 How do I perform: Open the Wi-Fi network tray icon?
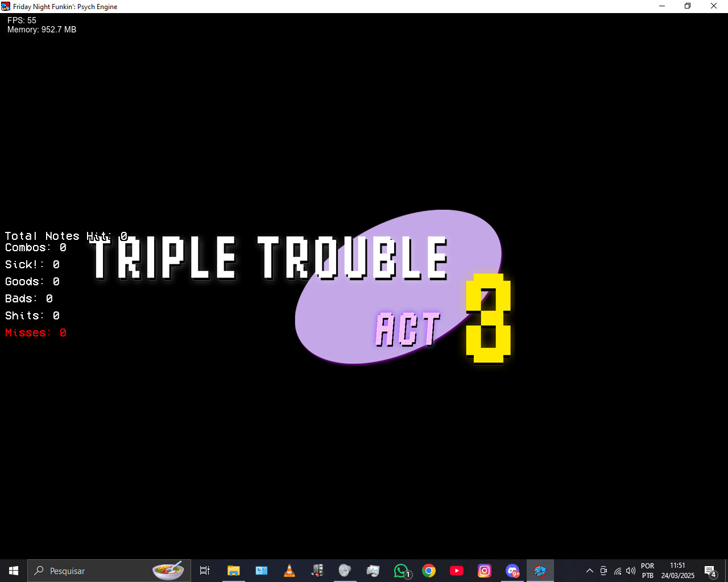(618, 571)
